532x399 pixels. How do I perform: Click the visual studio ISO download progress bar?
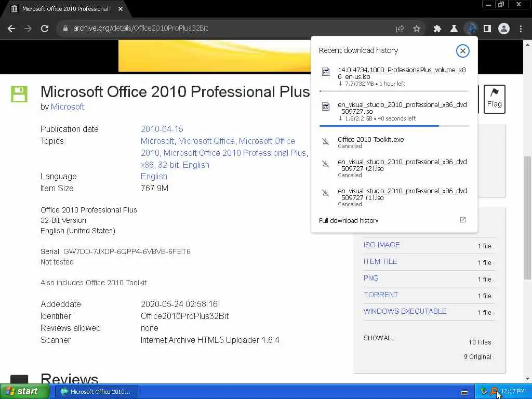tap(394, 126)
